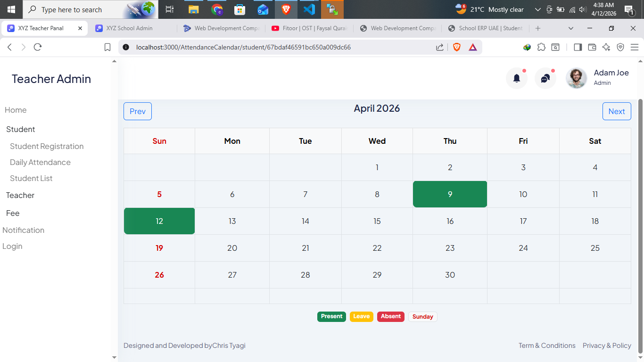Click the green Present legend badge
644x362 pixels.
(x=331, y=317)
